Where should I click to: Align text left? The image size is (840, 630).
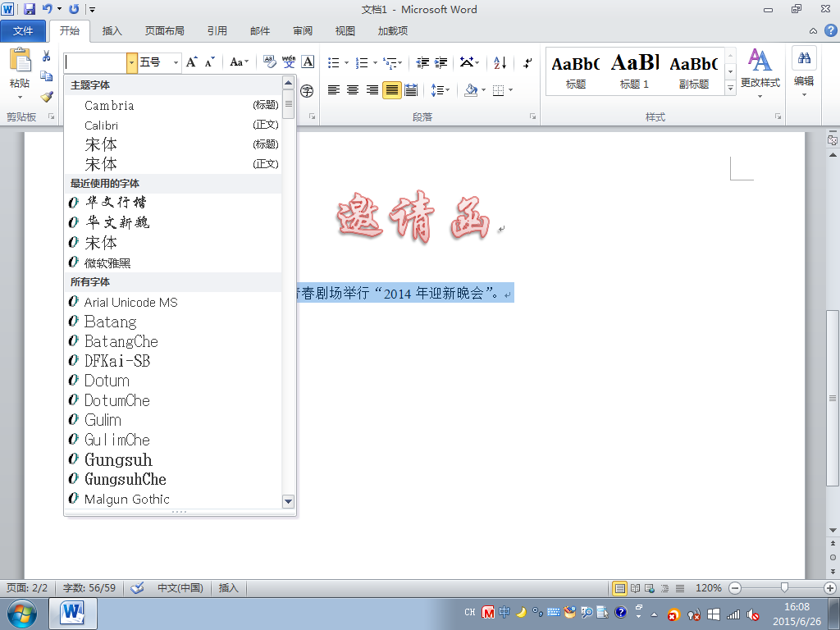334,90
